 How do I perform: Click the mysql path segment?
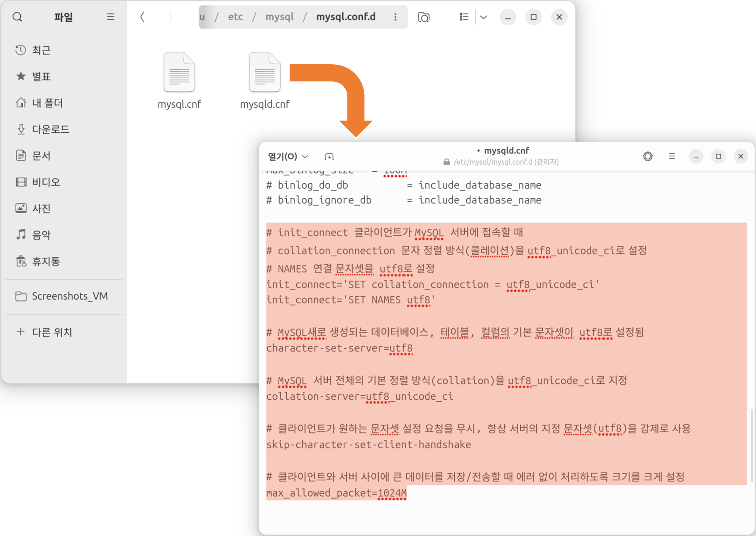(x=279, y=17)
